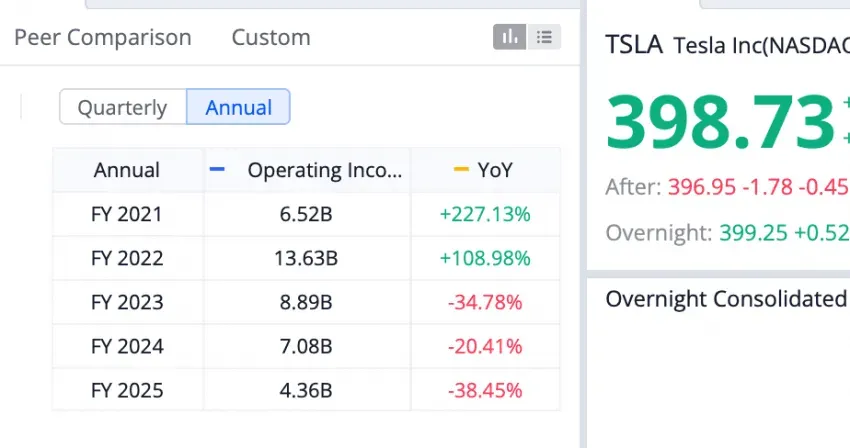Select the FY 2023 row label

(127, 302)
